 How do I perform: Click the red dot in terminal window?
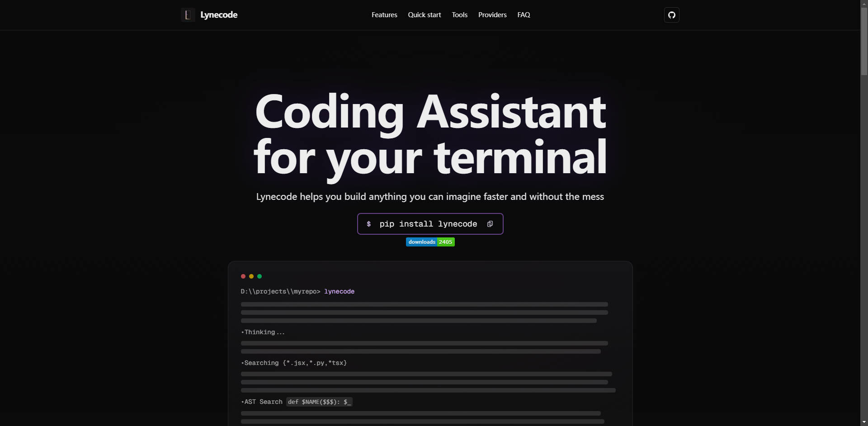pyautogui.click(x=243, y=276)
